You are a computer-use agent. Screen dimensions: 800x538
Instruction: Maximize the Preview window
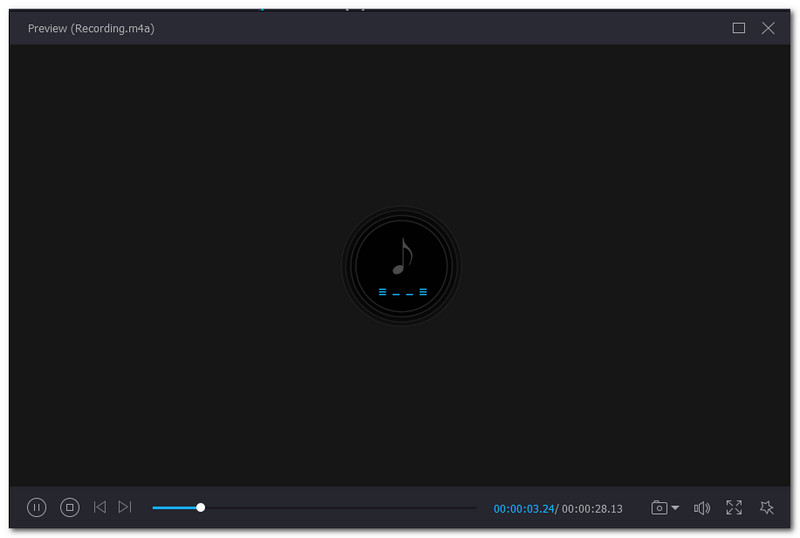(738, 28)
